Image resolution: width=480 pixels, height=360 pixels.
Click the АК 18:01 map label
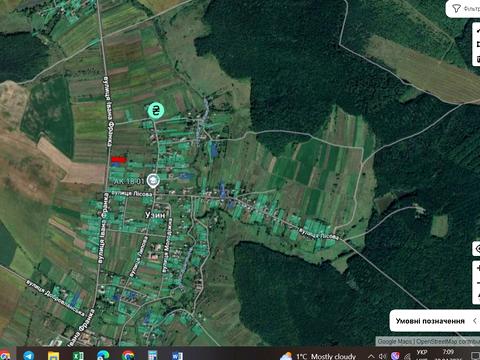(129, 181)
